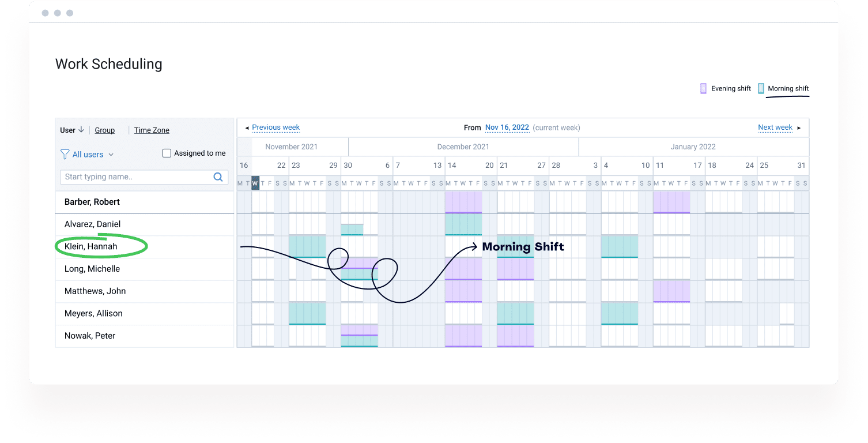Screen dimensions: 868x443
Task: Click Klein, Hannah's morning shift for Nov 23 week
Action: [307, 246]
